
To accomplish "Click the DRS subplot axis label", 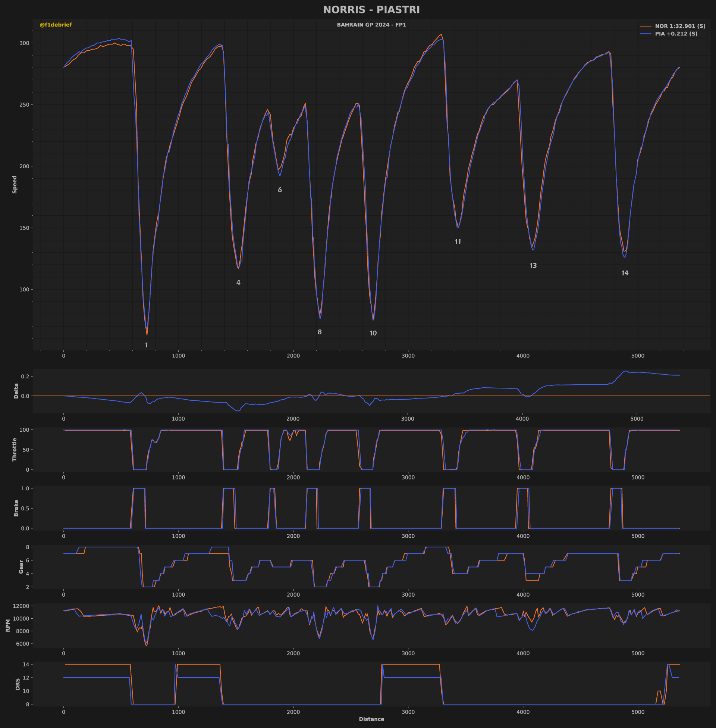I will [18, 684].
